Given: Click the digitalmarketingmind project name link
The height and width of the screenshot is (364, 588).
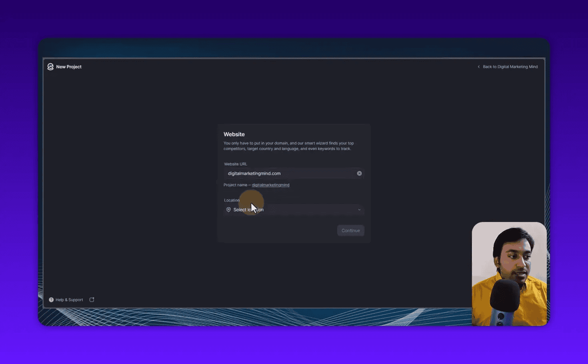Looking at the screenshot, I should 270,185.
